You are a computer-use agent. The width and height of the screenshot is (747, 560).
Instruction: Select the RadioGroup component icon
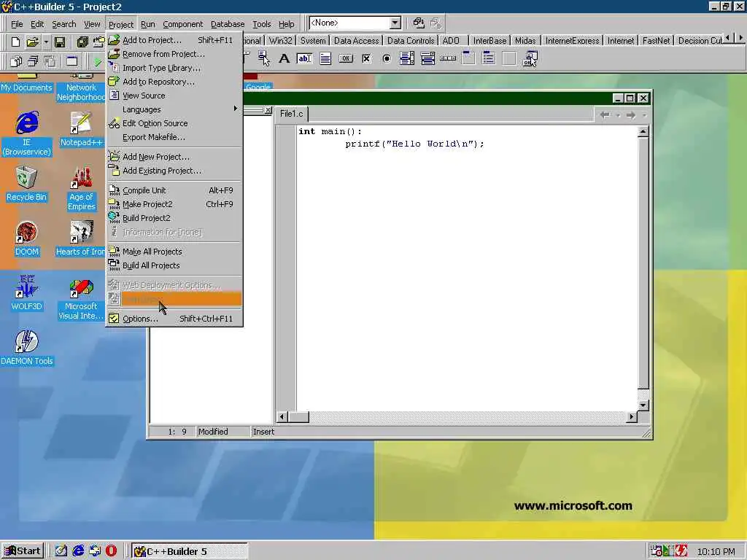489,58
